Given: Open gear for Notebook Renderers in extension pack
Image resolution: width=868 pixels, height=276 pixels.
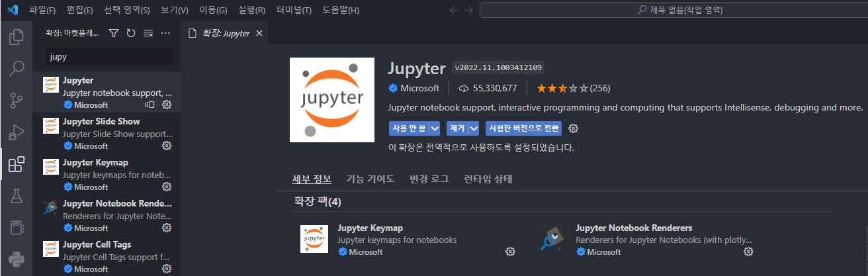Looking at the screenshot, I should (x=748, y=252).
